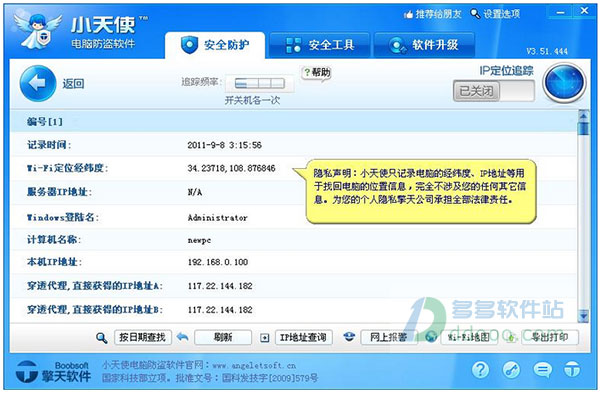The image size is (600, 394).
Task: Click the blue back arrow icon
Action: point(38,83)
